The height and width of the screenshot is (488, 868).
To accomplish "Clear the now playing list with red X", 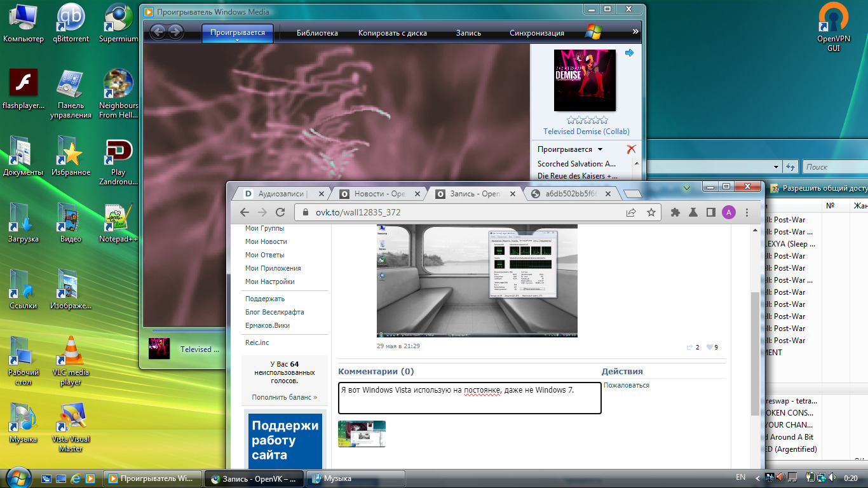I will 630,149.
